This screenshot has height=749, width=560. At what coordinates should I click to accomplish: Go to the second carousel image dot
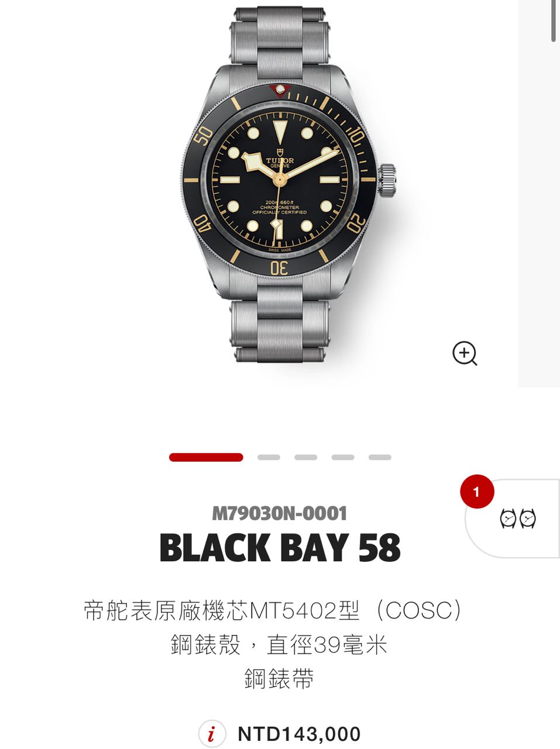pyautogui.click(x=269, y=457)
